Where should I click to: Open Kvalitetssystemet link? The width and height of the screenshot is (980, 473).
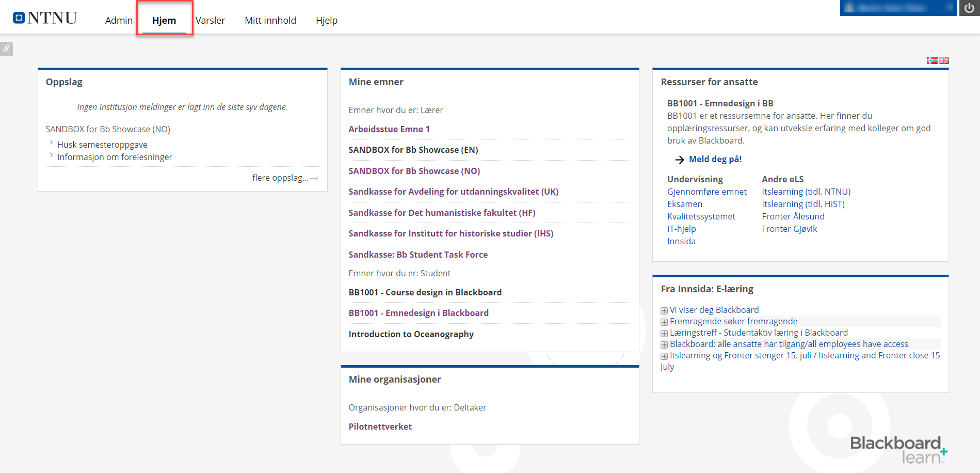click(x=701, y=216)
